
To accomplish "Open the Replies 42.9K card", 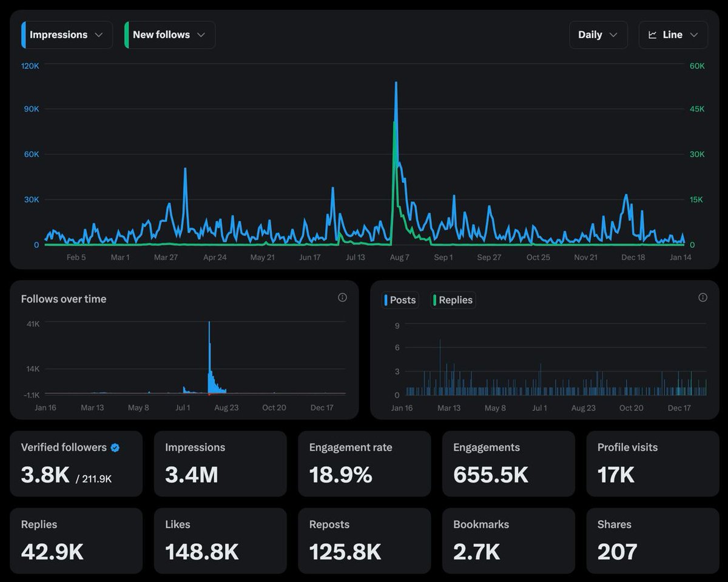I will click(76, 541).
